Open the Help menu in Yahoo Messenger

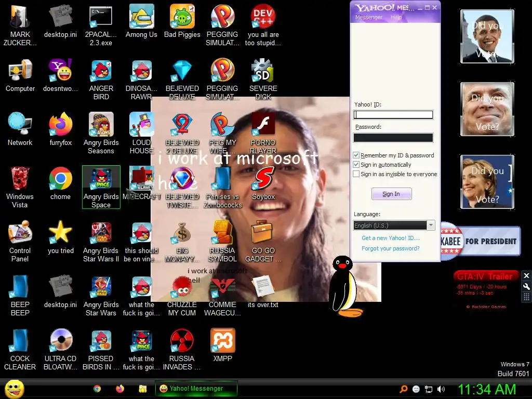[396, 17]
